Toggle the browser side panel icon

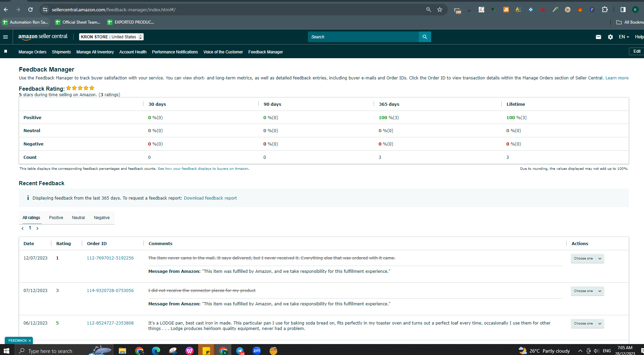(x=623, y=10)
